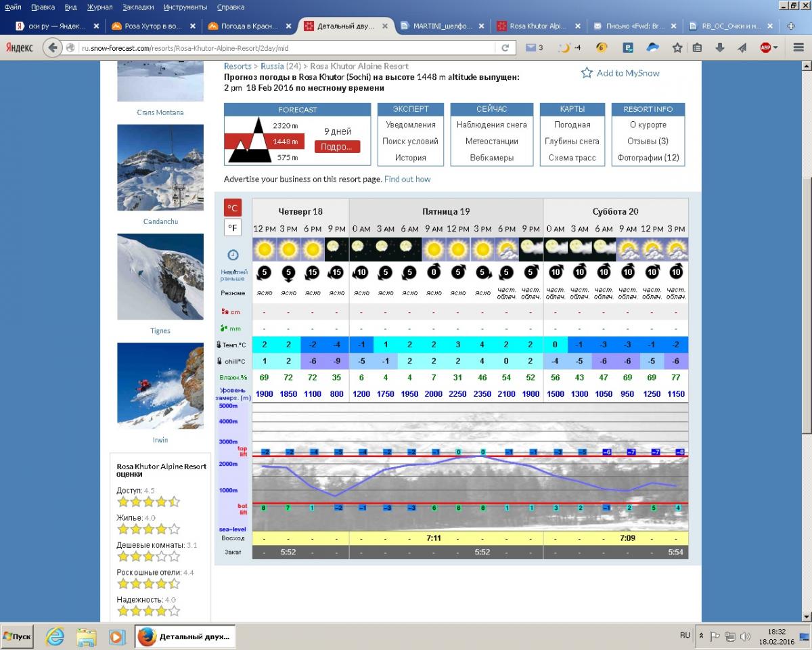Screen dimensions: 812x650
Task: Select the 2320 m elevation level
Action: [x=285, y=126]
